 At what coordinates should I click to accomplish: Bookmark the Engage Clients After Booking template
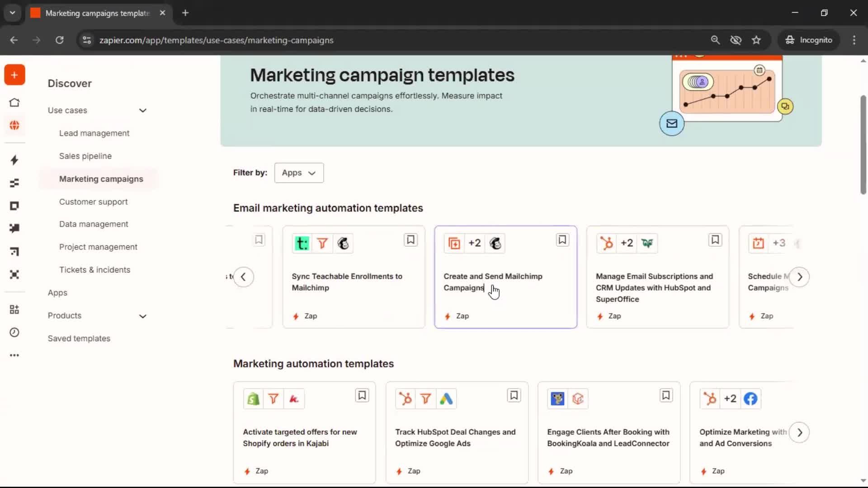click(666, 395)
